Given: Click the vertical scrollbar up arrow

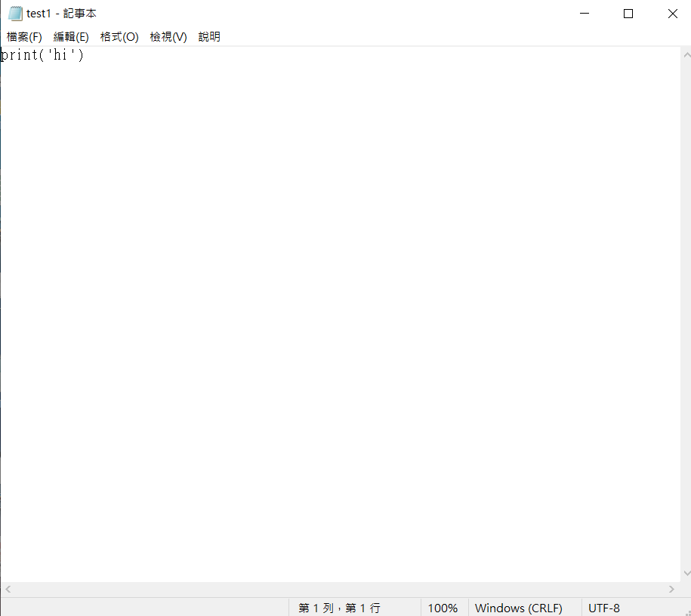Looking at the screenshot, I should [686, 56].
